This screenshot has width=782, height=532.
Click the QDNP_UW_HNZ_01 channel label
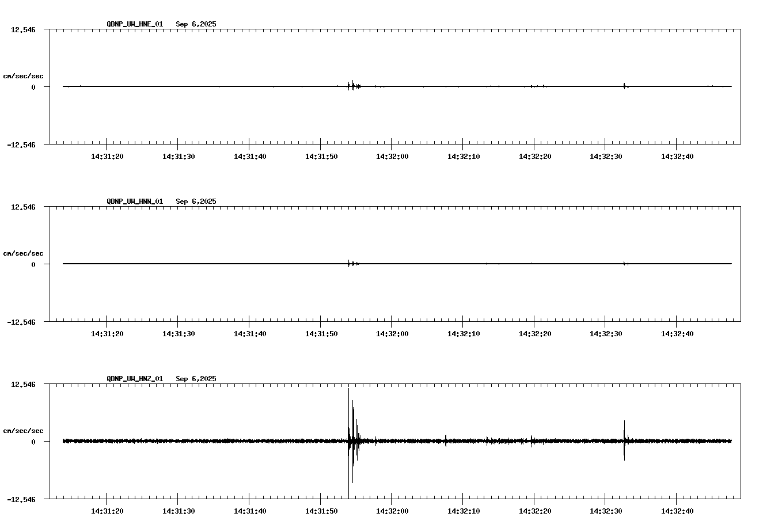(134, 378)
